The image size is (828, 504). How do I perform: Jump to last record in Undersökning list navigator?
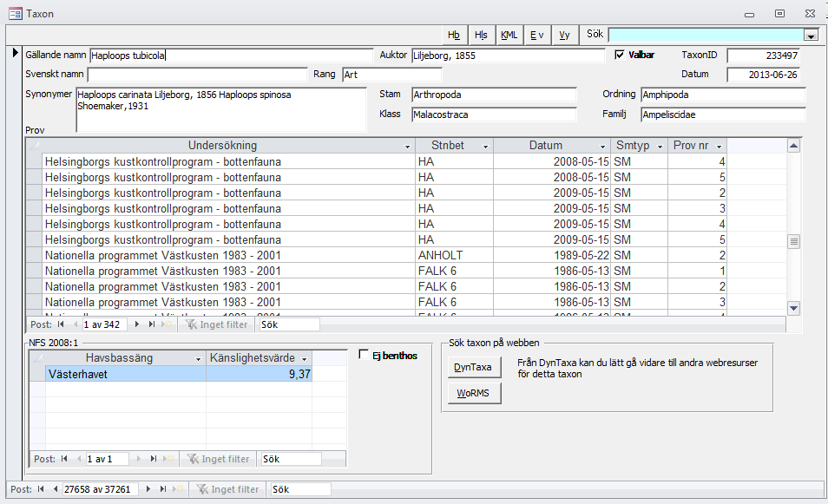click(152, 324)
